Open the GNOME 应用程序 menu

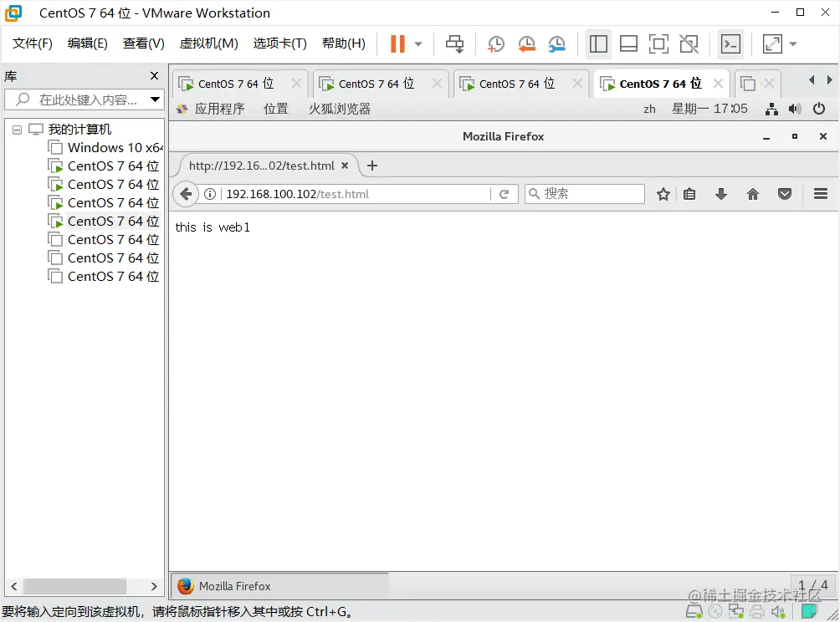click(219, 110)
